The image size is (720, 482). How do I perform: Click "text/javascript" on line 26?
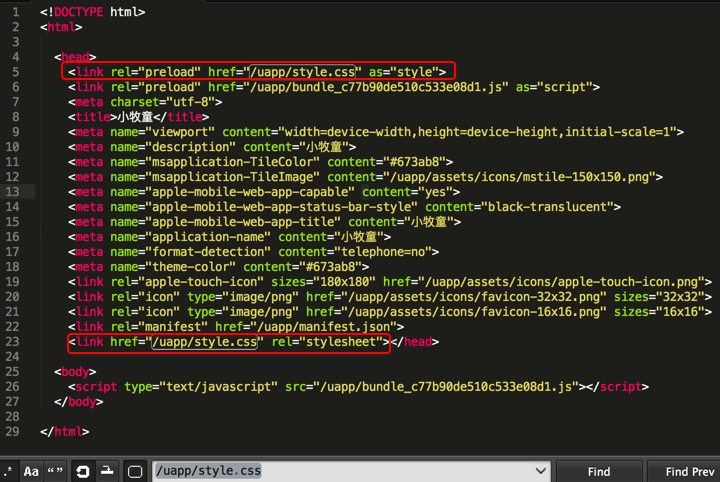(x=218, y=387)
